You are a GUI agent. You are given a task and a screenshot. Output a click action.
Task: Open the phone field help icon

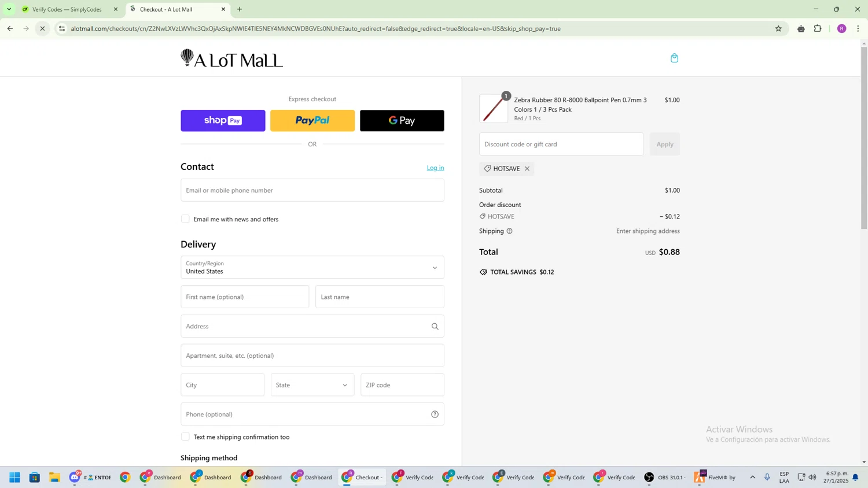tap(435, 414)
